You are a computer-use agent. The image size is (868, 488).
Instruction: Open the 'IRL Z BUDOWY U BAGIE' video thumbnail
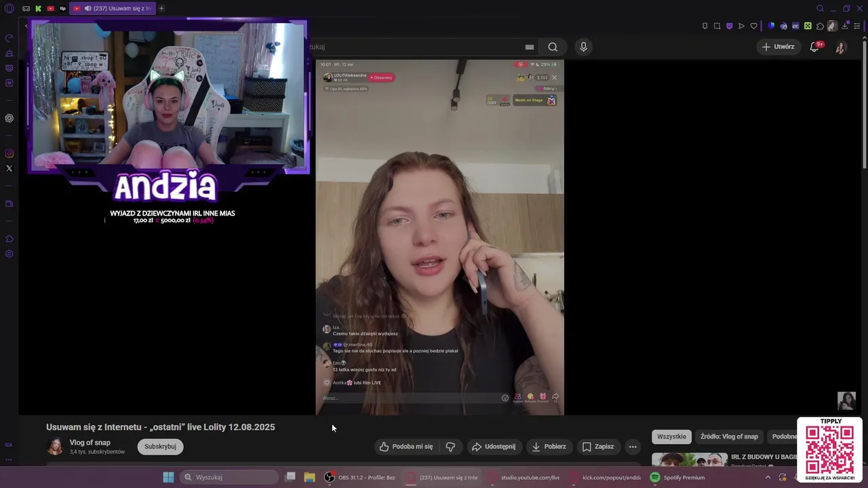(689, 460)
